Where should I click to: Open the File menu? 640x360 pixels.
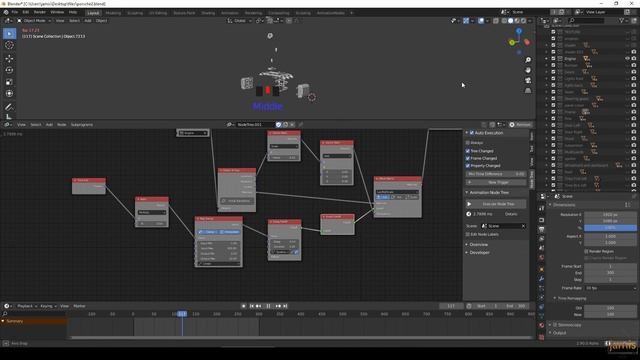point(15,13)
